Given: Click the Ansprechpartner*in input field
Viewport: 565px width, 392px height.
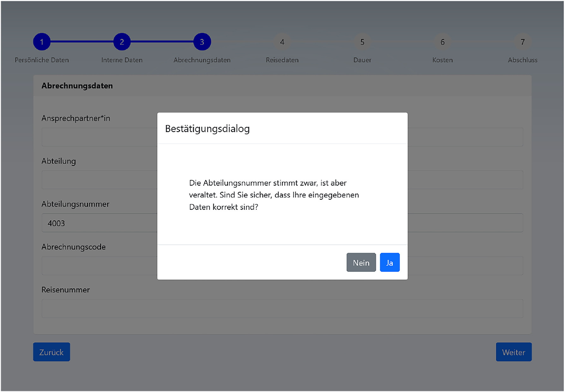Looking at the screenshot, I should (x=95, y=137).
